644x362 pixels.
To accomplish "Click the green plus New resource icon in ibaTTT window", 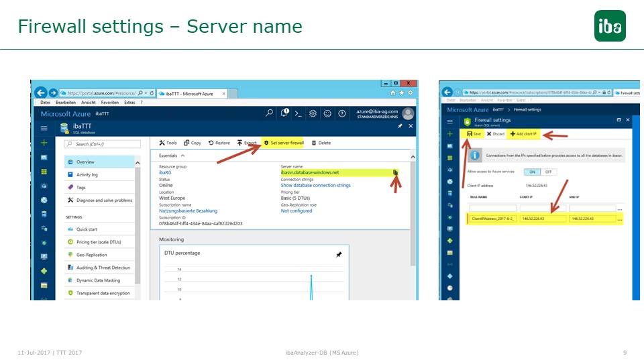I will (44, 143).
